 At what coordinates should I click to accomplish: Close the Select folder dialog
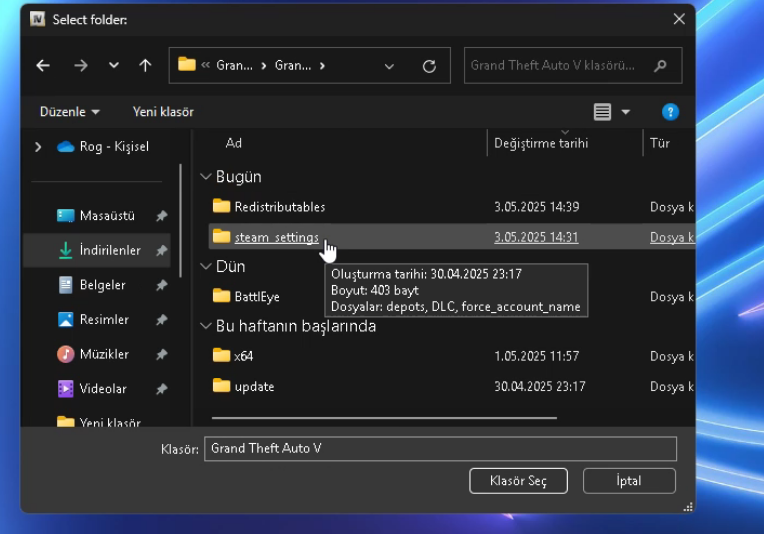pyautogui.click(x=679, y=19)
